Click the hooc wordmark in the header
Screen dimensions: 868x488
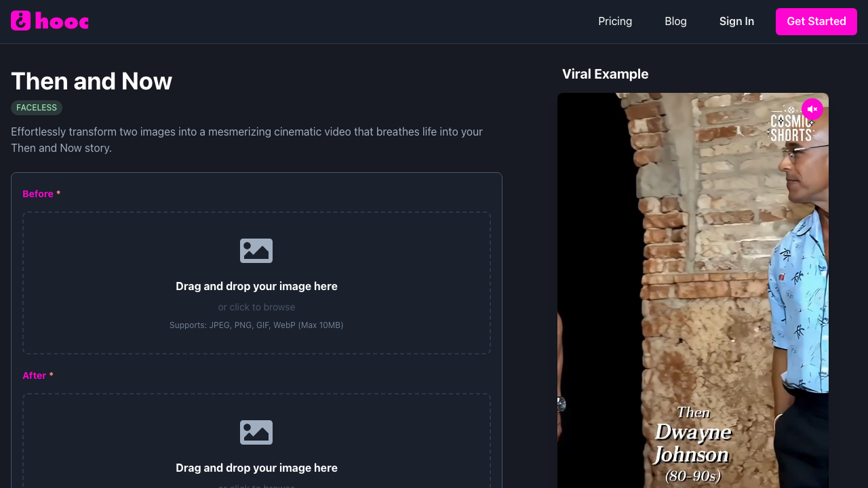pyautogui.click(x=62, y=22)
